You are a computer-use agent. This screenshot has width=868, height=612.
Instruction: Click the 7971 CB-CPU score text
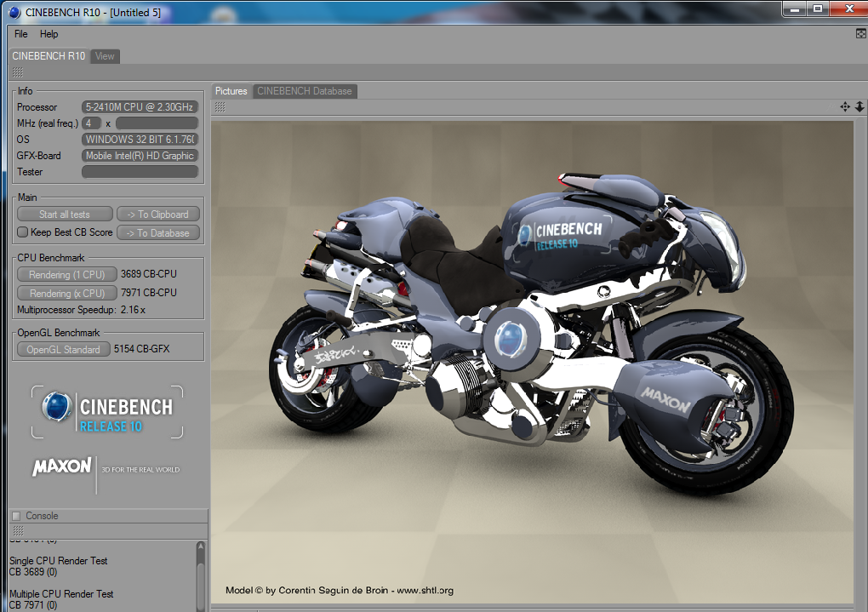(149, 293)
